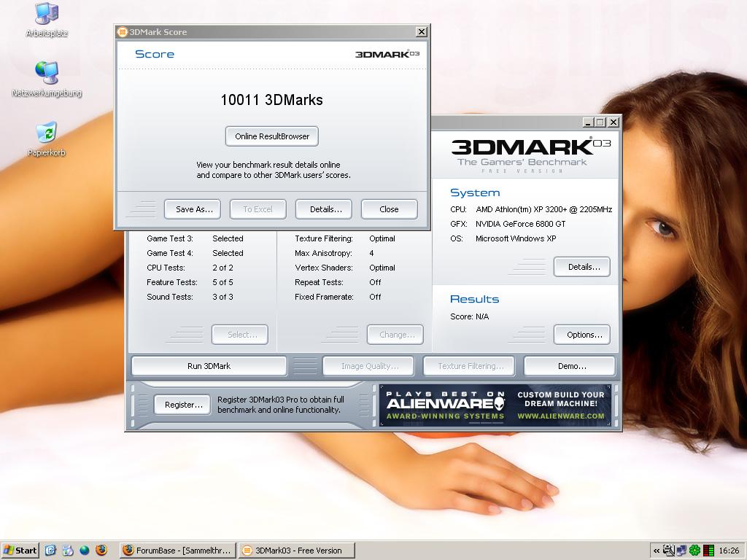Click the 3DMark Score title bar icon

pos(123,32)
